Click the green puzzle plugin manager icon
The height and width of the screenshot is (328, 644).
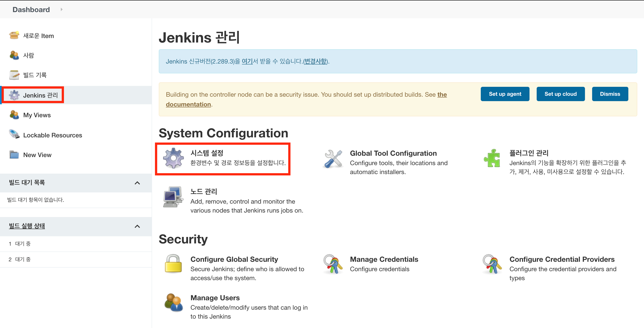(492, 158)
